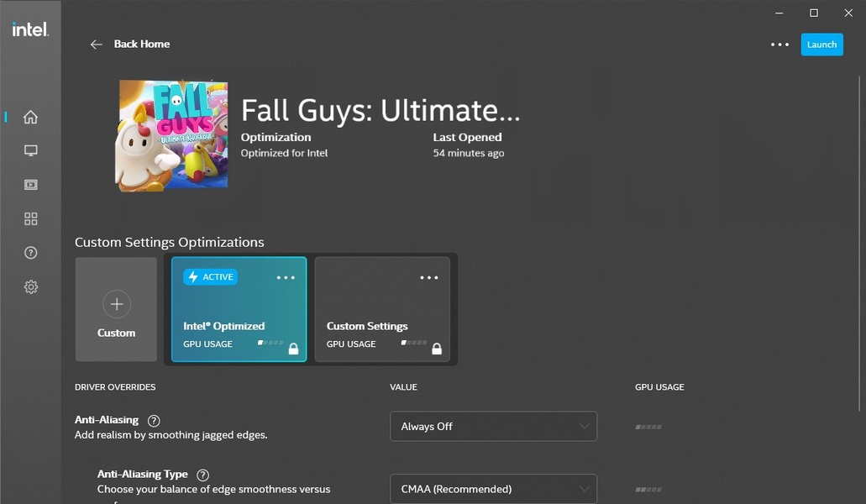866x504 pixels.
Task: Open the Display monitor icon in sidebar
Action: point(31,150)
